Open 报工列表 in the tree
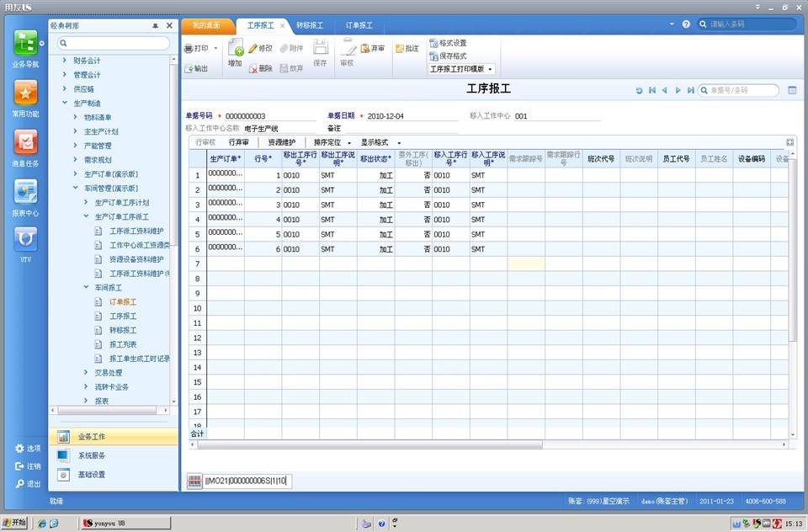808x532 pixels. (x=123, y=344)
